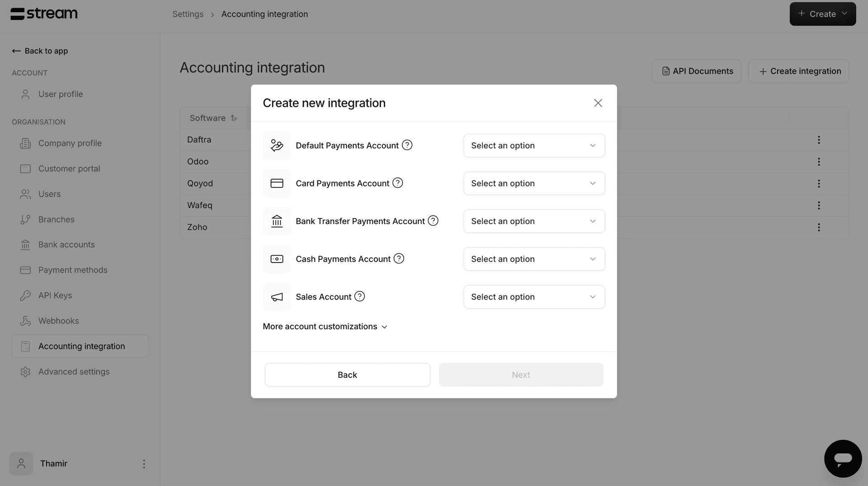This screenshot has width=868, height=486.
Task: Click the help icon beside Cash Payments Account
Action: click(399, 258)
